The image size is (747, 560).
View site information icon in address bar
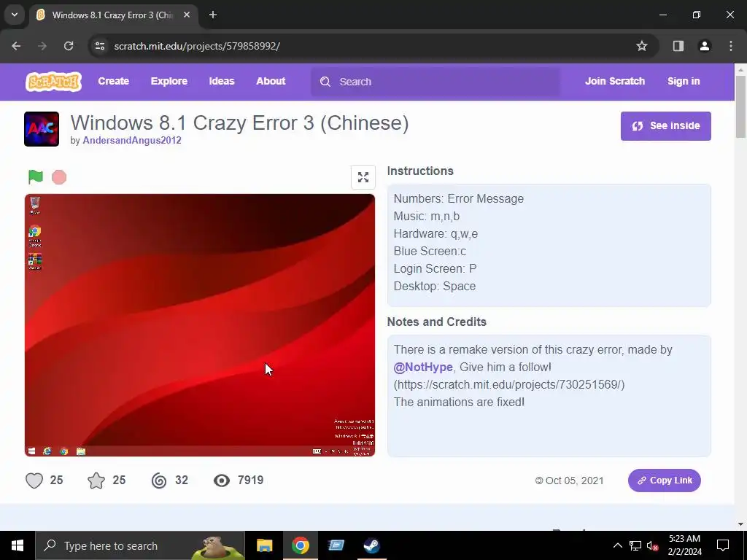99,46
